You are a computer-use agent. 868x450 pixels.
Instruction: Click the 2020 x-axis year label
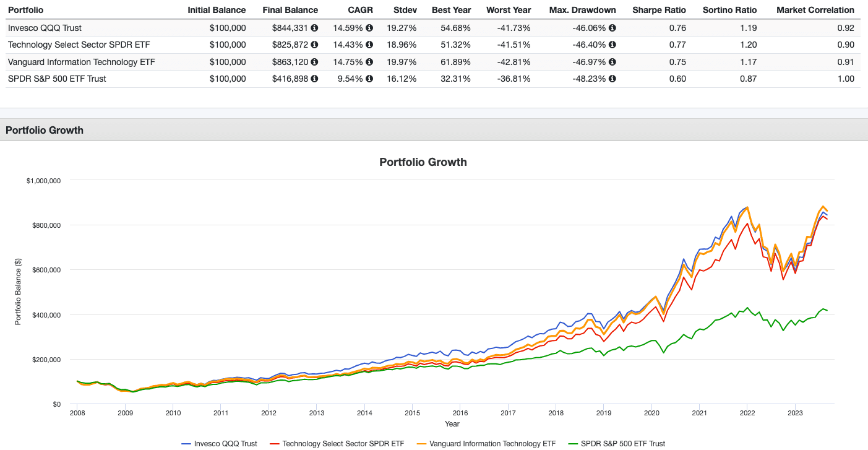(651, 413)
